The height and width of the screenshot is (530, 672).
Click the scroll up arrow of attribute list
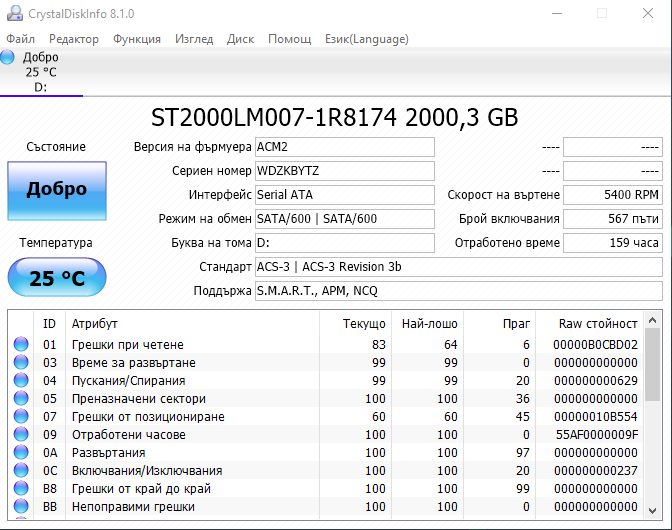[652, 320]
